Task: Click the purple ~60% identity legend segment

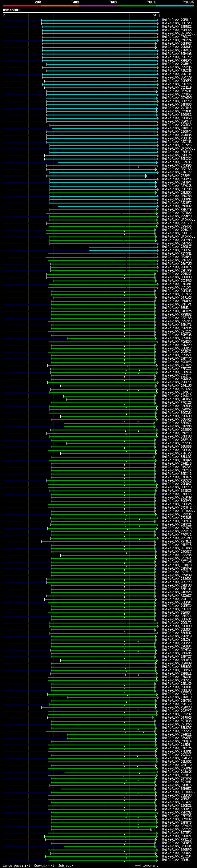Action: [x=99, y=6]
